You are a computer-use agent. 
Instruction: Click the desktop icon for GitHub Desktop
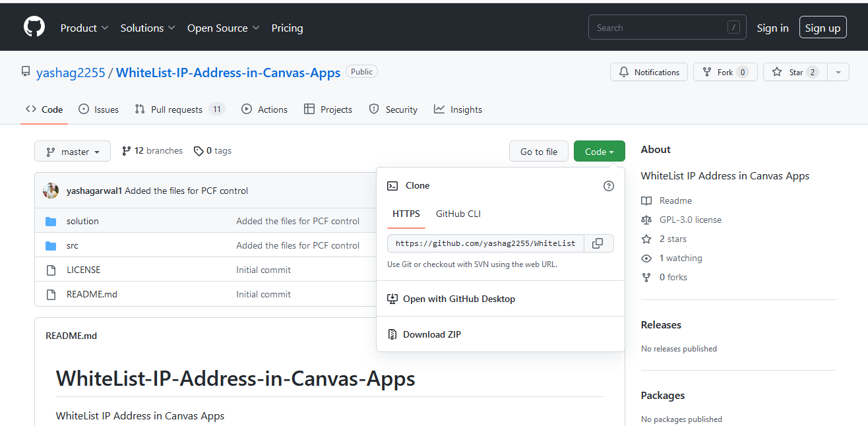[x=392, y=299]
